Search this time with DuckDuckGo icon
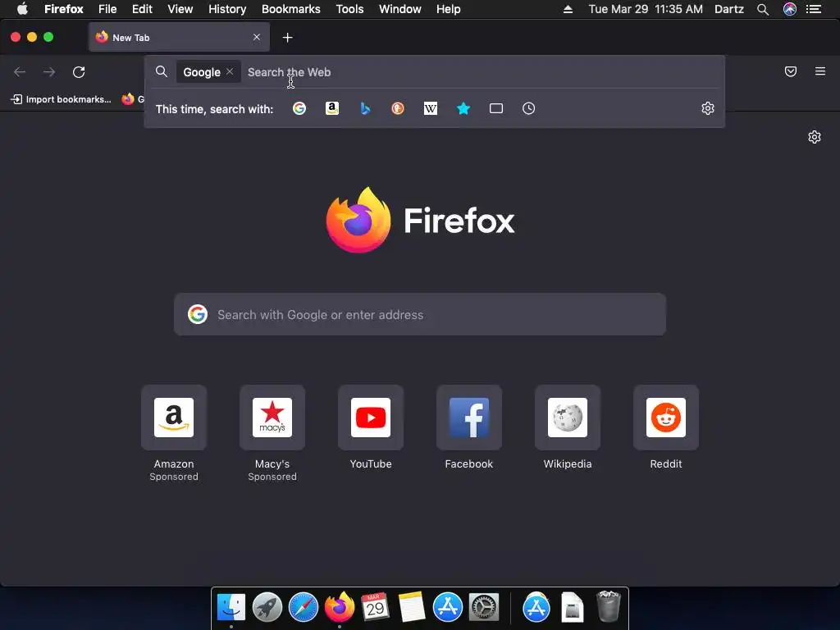 point(398,109)
